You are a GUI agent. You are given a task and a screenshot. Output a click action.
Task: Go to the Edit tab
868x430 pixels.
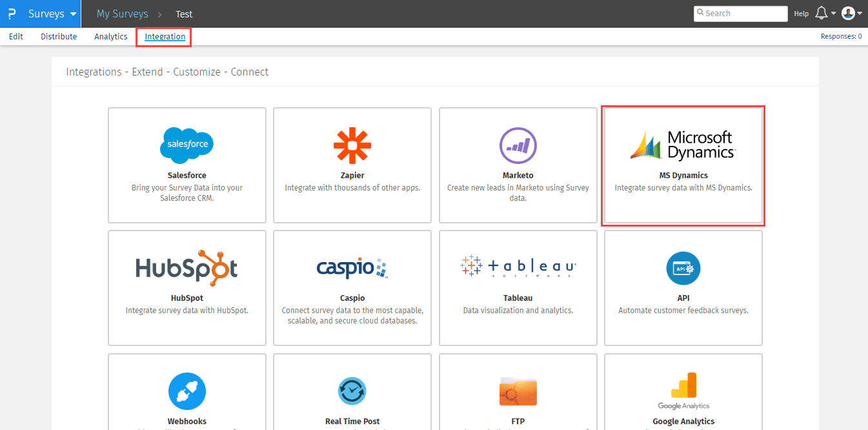coord(16,37)
